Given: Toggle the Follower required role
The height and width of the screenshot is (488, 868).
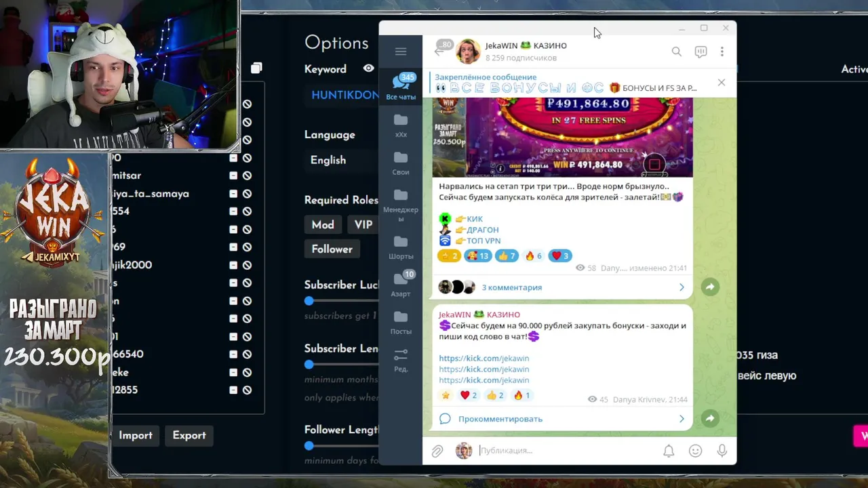Looking at the screenshot, I should (332, 249).
